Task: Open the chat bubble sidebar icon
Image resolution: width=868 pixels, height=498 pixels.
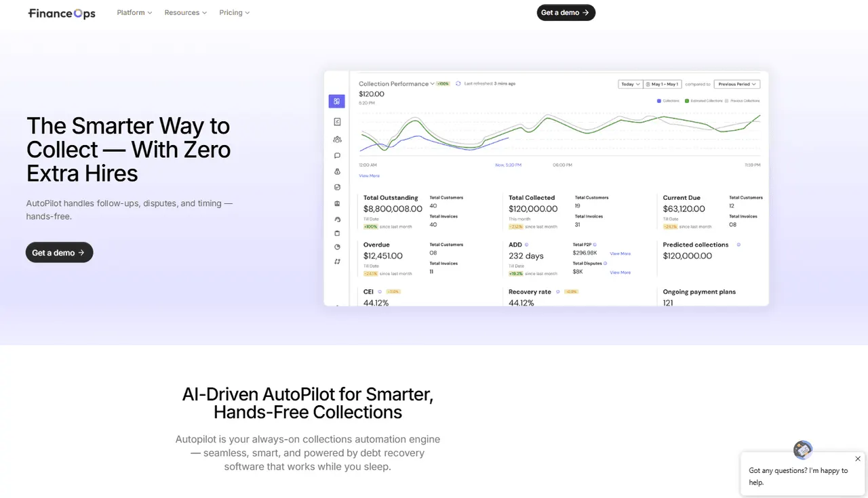Action: click(337, 155)
